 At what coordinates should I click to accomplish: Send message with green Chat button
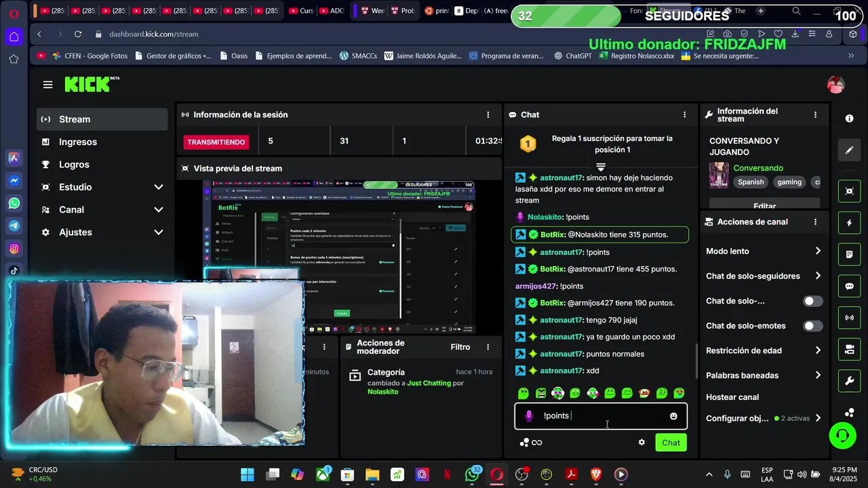671,443
